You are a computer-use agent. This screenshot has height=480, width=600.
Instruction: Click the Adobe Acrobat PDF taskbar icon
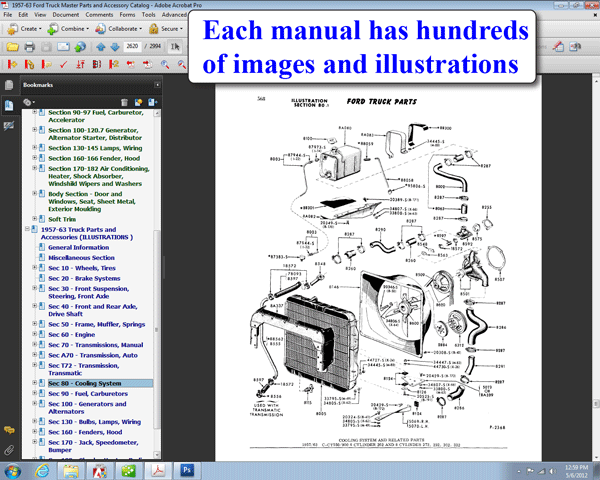(x=158, y=470)
